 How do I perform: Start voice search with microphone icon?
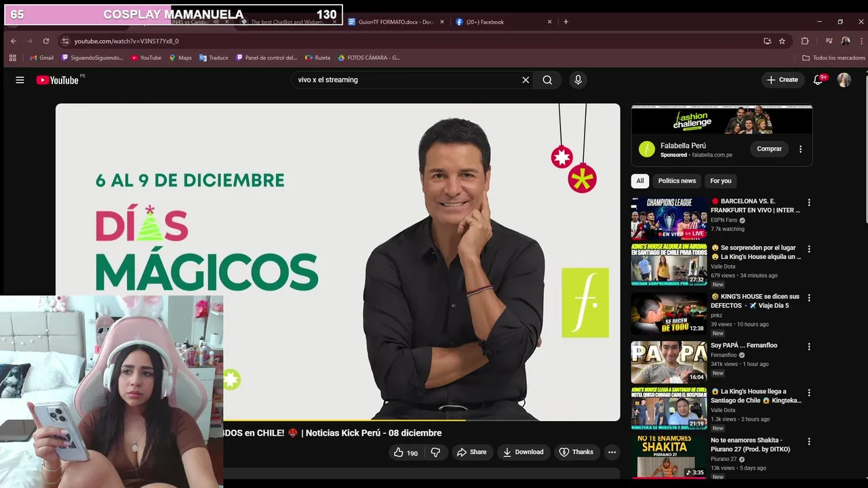tap(578, 80)
